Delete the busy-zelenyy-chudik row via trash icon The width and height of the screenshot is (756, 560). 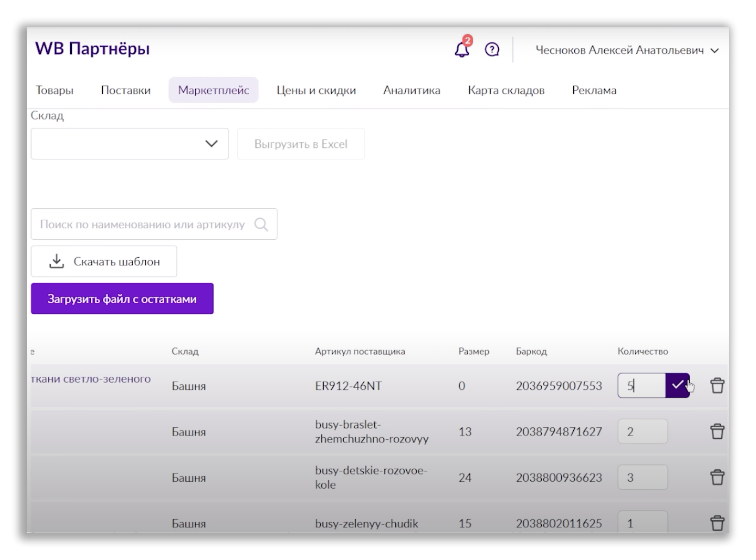717,522
